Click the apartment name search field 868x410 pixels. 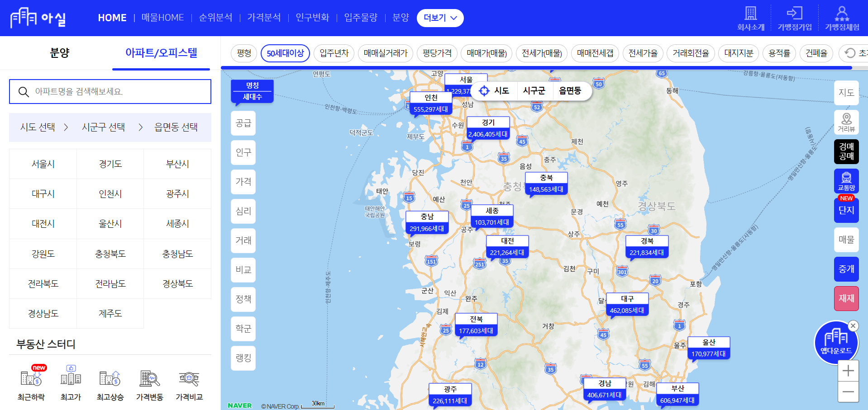click(110, 91)
